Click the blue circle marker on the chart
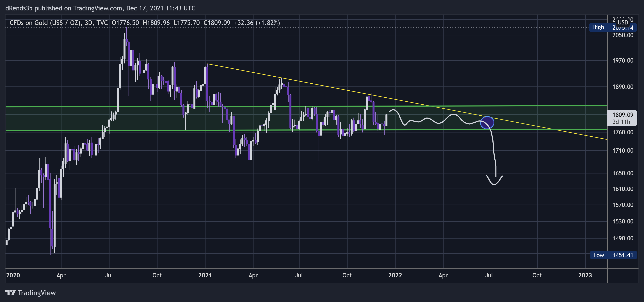 (x=487, y=123)
